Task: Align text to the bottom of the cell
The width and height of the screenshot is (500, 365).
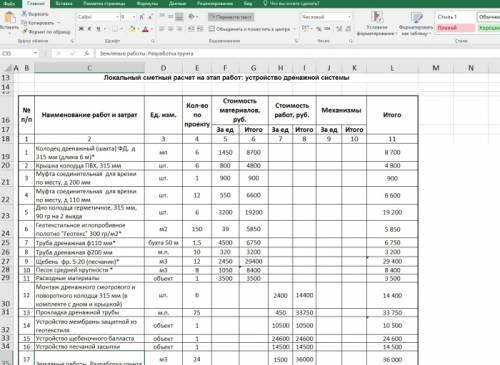Action: pyautogui.click(x=179, y=16)
